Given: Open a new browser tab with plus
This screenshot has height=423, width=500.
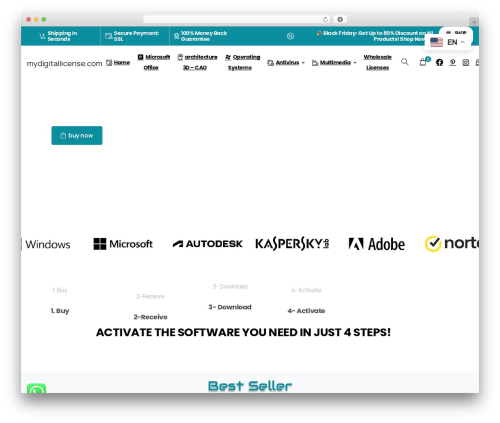Looking at the screenshot, I should 474,22.
